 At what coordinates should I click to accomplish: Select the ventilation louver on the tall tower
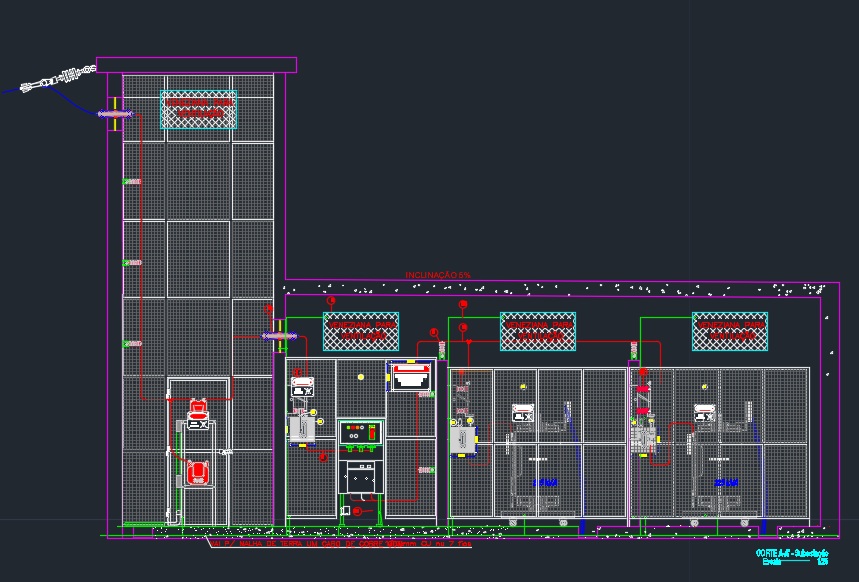198,110
